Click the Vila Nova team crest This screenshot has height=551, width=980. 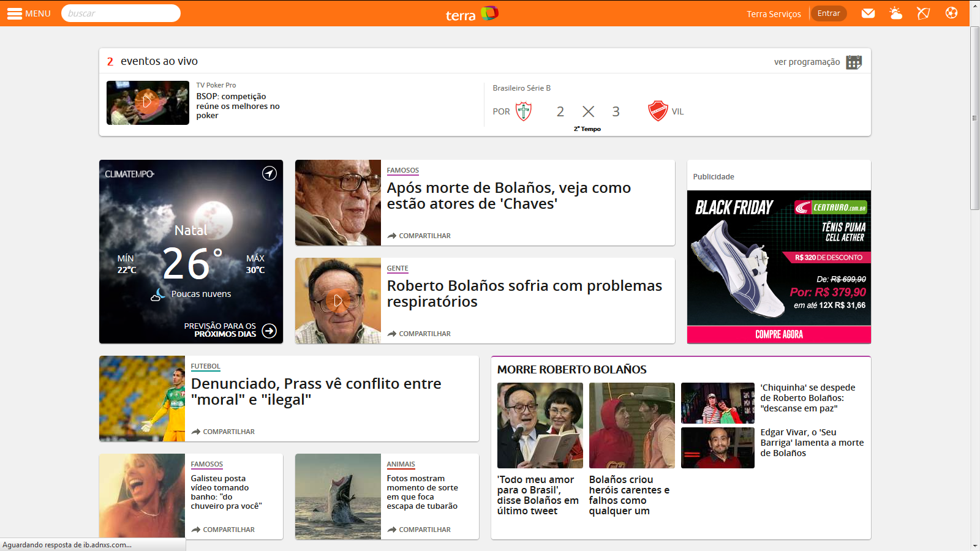[x=658, y=111]
